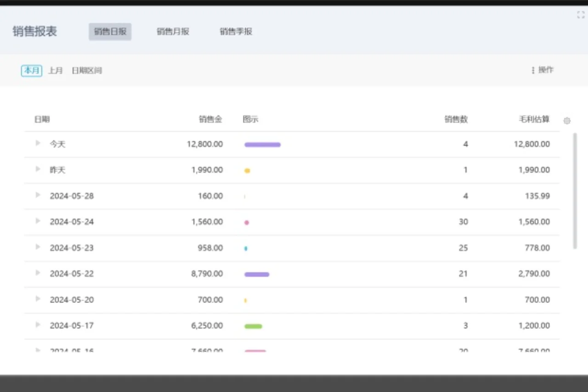This screenshot has width=588, height=392.
Task: Click the 销售报表 page title
Action: 35,32
